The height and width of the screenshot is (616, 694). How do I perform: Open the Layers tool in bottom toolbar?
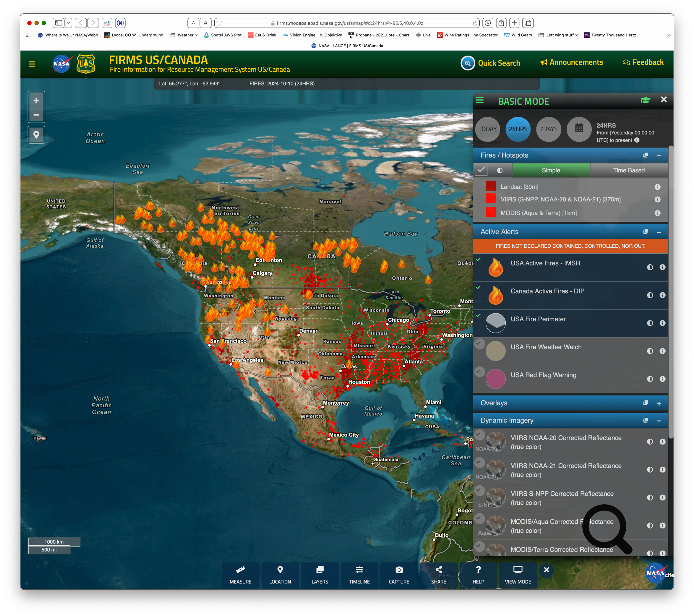(320, 575)
